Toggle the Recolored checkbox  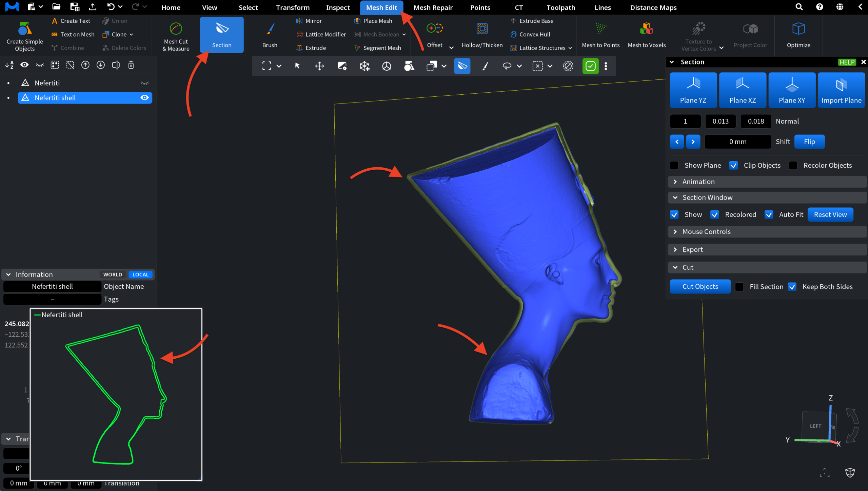click(714, 214)
